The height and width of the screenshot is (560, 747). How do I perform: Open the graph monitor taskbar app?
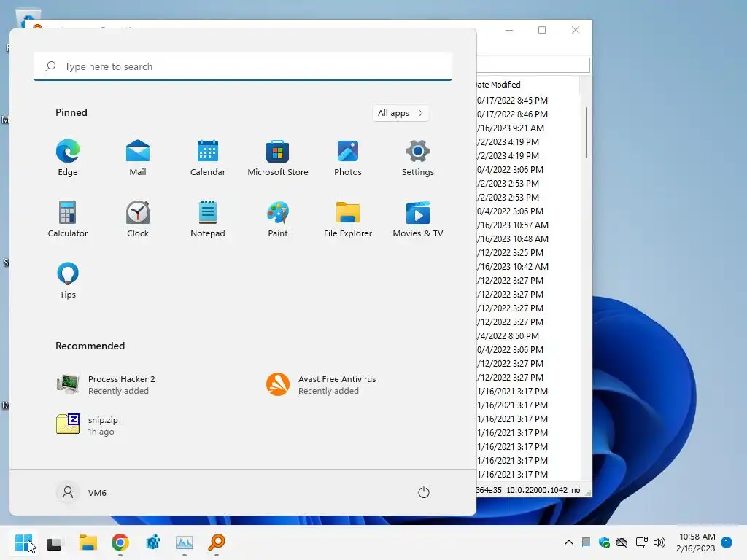click(x=185, y=542)
